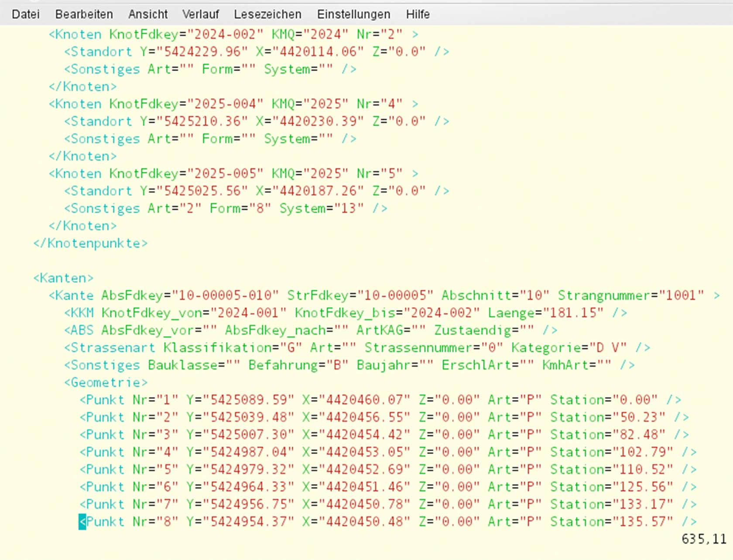The image size is (733, 560).
Task: Open the Ansicht menu
Action: click(147, 14)
